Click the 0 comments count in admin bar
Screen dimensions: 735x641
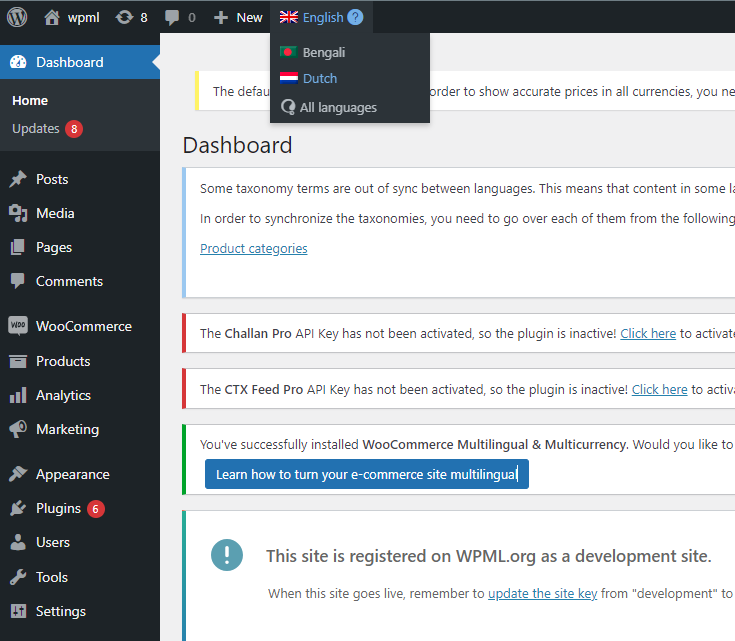tap(192, 18)
